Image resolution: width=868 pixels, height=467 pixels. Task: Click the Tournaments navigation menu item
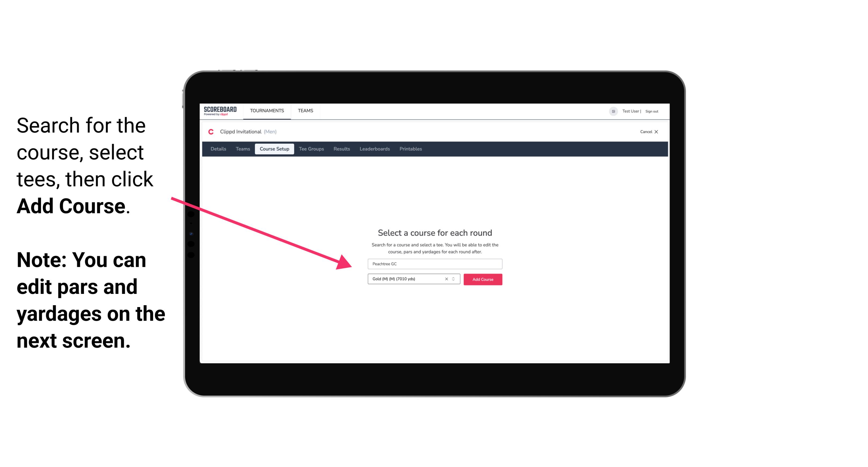click(267, 110)
